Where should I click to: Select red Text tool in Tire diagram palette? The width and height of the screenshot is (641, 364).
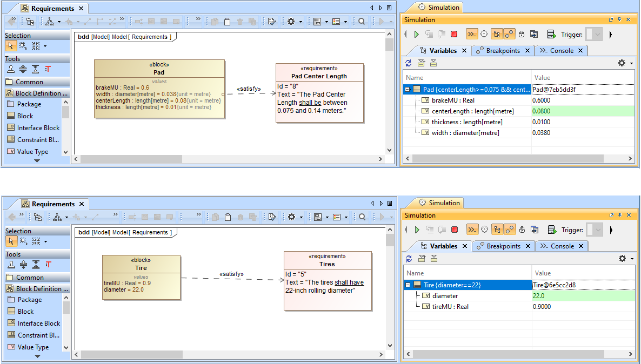tap(48, 265)
